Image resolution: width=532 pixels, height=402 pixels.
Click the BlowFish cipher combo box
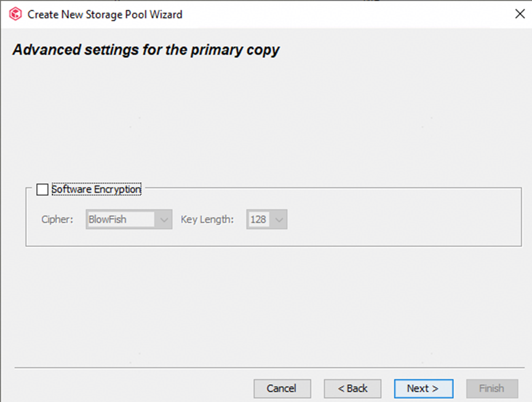click(121, 219)
